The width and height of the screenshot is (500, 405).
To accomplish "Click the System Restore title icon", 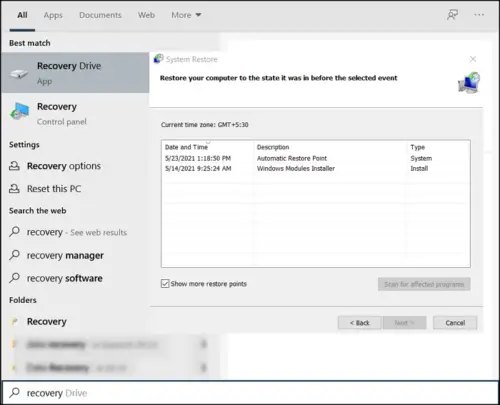I will click(x=158, y=59).
